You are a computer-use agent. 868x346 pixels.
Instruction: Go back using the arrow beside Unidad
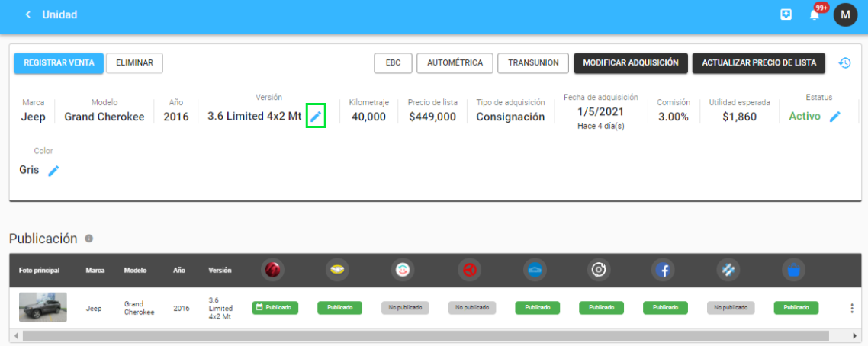(27, 15)
